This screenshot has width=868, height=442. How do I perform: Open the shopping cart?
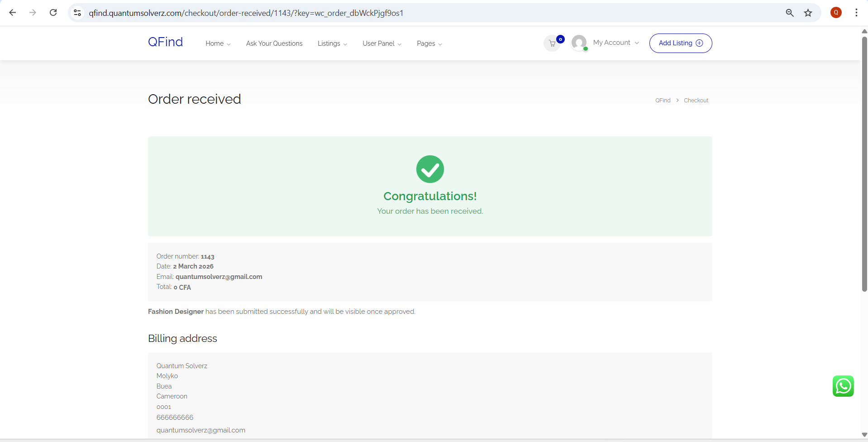552,43
